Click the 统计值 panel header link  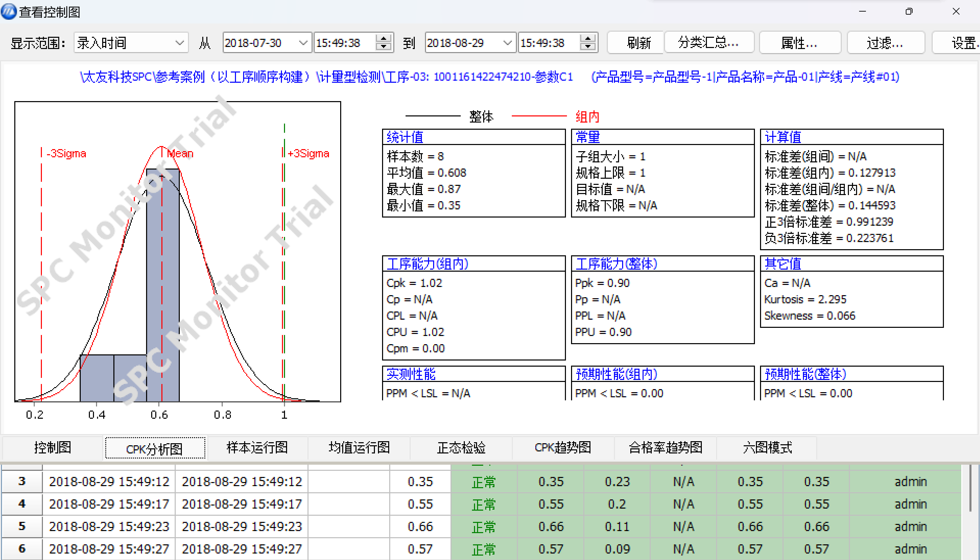pos(405,137)
